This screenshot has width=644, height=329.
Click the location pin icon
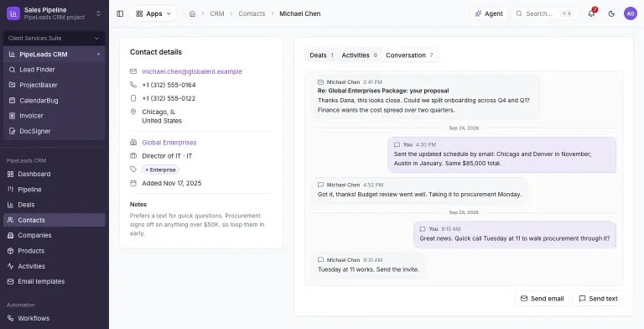coord(133,112)
